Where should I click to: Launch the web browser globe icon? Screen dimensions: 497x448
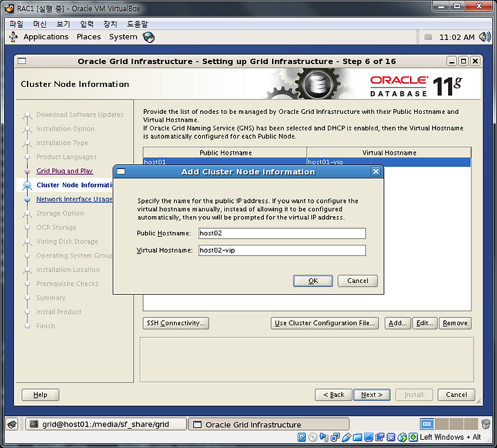pyautogui.click(x=148, y=37)
